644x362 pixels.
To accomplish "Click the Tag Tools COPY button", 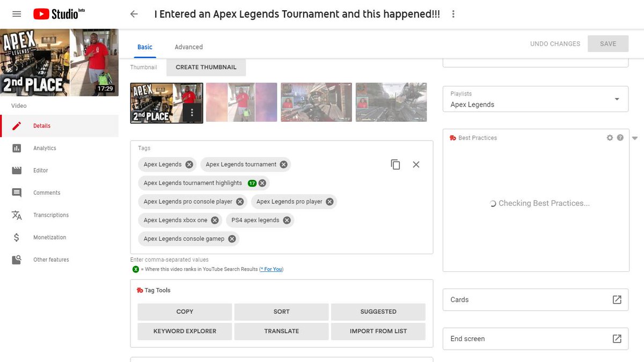I will pos(185,312).
